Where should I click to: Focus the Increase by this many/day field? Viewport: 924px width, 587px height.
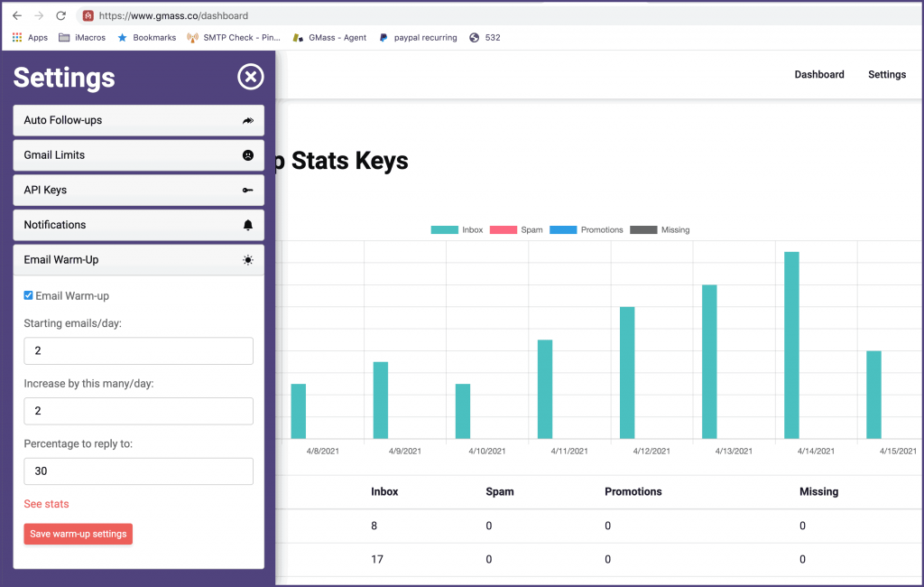point(138,411)
